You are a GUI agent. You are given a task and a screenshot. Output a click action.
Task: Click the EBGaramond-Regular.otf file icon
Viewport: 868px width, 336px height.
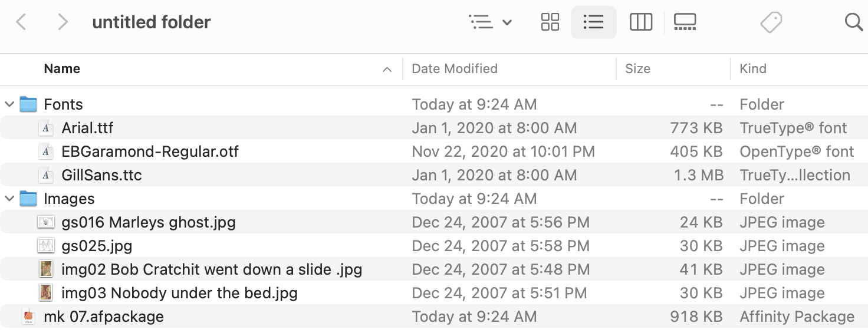46,151
